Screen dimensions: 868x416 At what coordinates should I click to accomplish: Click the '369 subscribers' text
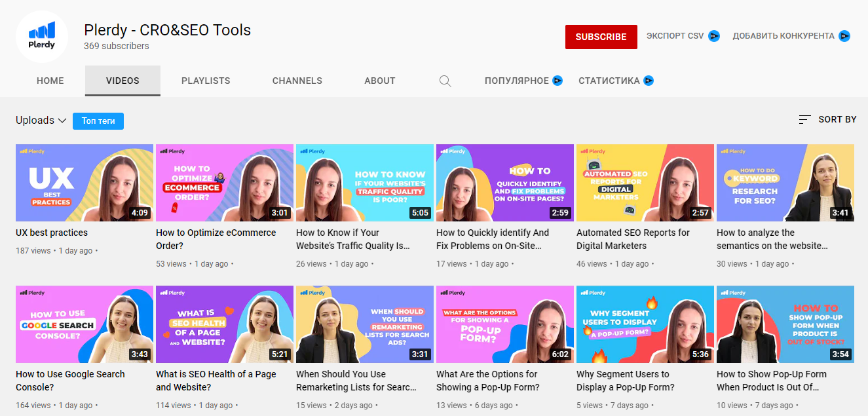pos(117,47)
